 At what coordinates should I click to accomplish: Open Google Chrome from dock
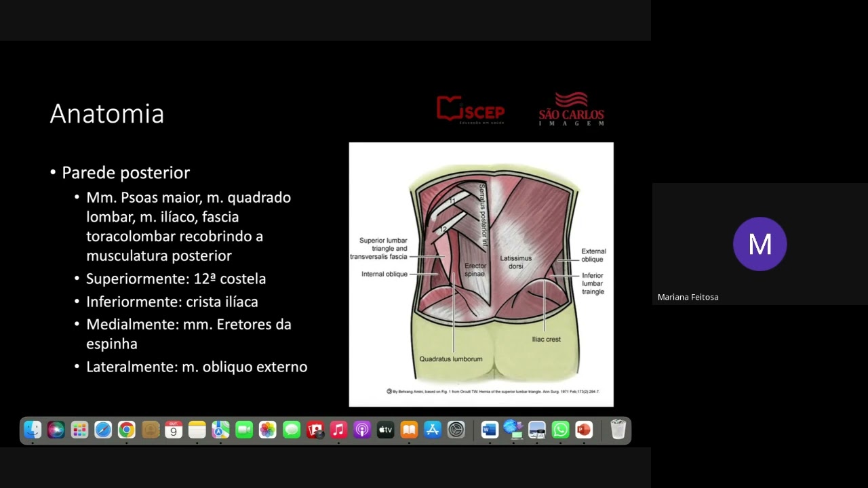click(x=127, y=430)
